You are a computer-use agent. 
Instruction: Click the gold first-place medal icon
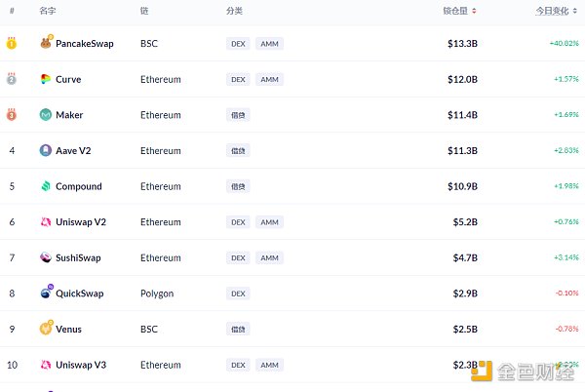[x=12, y=43]
